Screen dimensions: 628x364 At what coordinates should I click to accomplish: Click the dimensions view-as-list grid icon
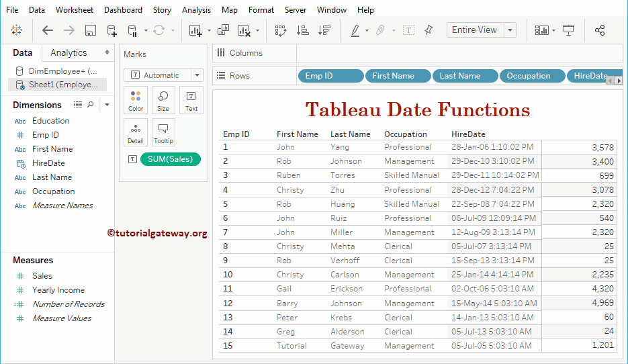tap(78, 105)
